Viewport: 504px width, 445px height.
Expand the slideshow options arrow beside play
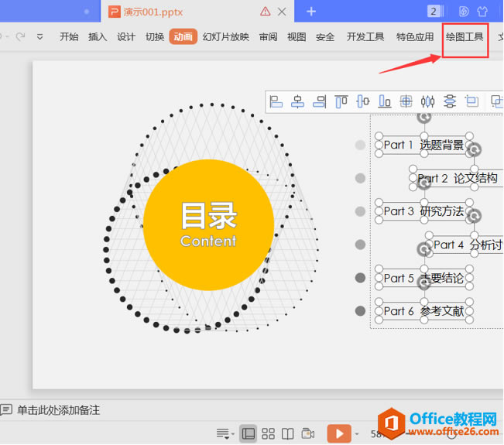(x=357, y=433)
